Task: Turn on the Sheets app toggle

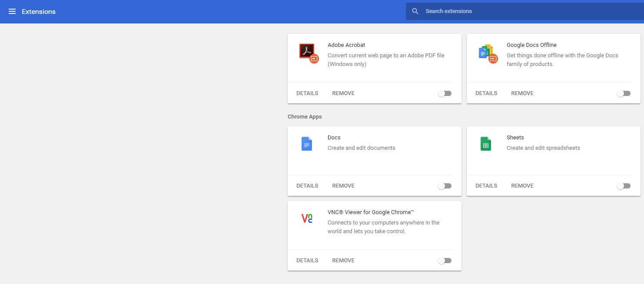Action: (x=624, y=186)
